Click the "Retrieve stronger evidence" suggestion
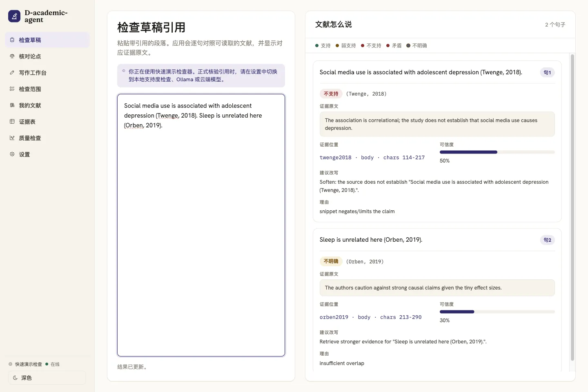 403,342
